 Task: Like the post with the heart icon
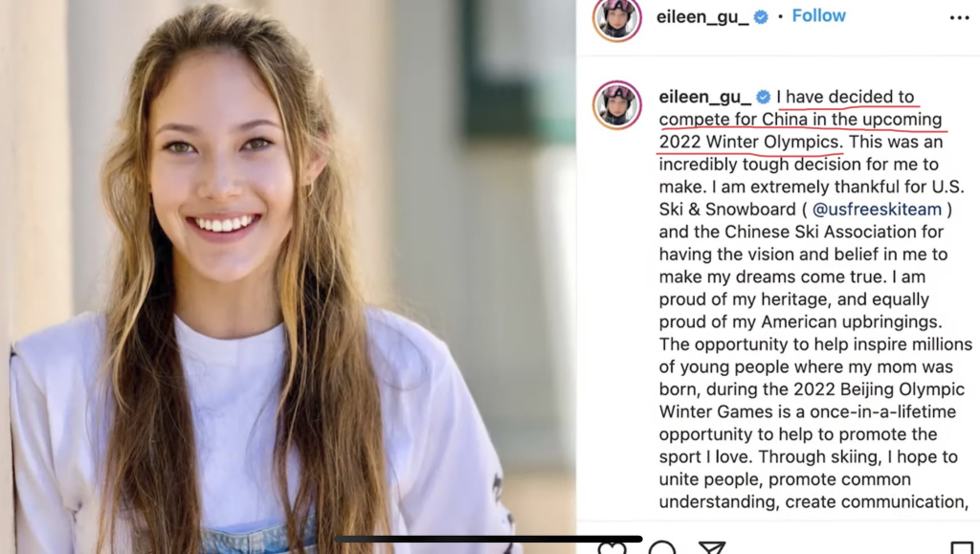click(612, 547)
